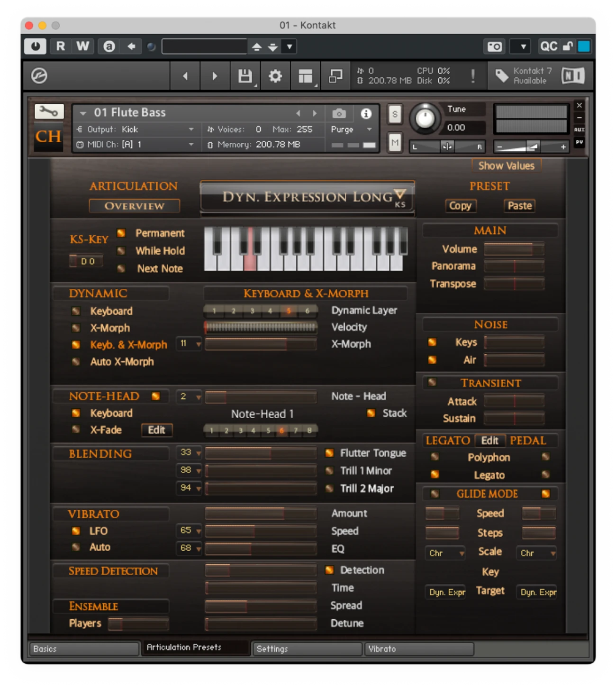The image size is (616, 688).
Task: Select Dynamic Layer 5 segment
Action: [x=289, y=311]
